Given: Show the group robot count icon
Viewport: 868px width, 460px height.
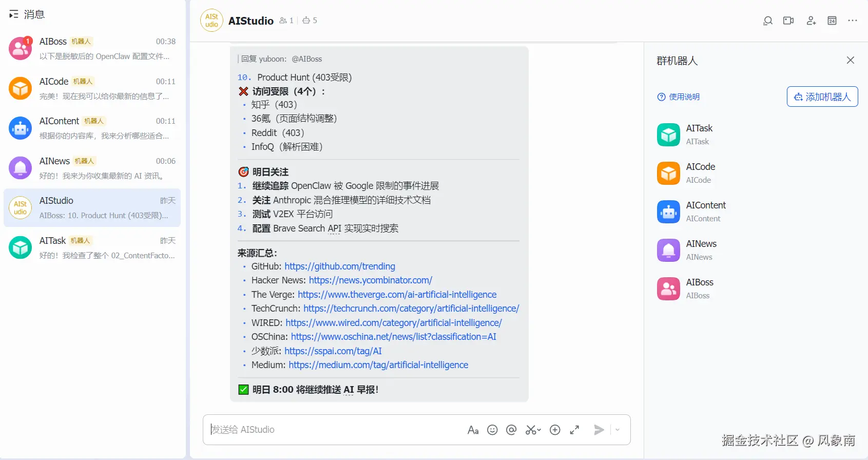Looking at the screenshot, I should click(x=306, y=21).
